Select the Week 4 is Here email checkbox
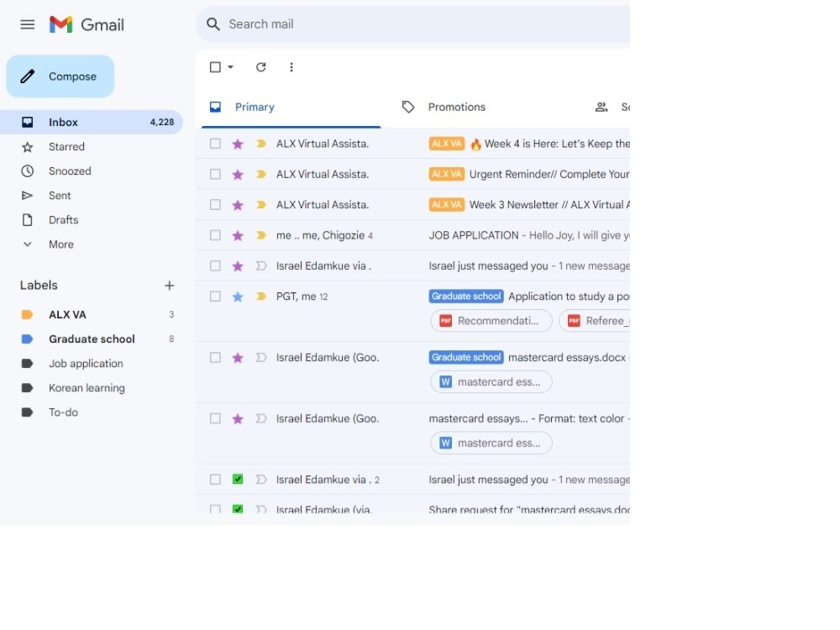Image resolution: width=840 pixels, height=630 pixels. (x=215, y=144)
